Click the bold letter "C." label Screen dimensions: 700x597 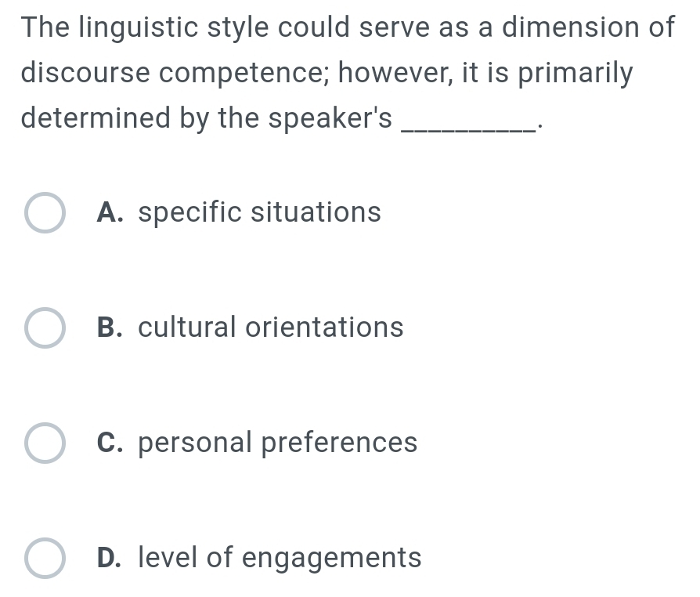pos(112,443)
